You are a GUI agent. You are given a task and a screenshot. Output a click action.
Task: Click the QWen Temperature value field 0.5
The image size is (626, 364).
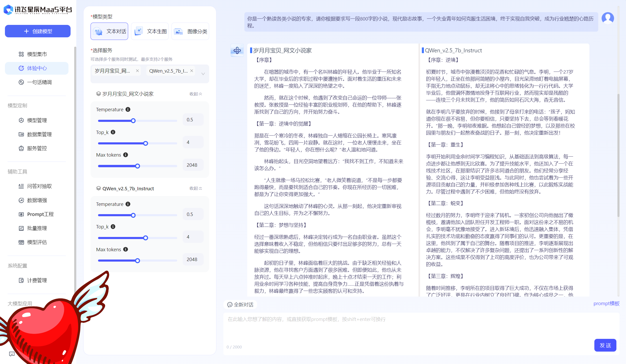tap(193, 214)
